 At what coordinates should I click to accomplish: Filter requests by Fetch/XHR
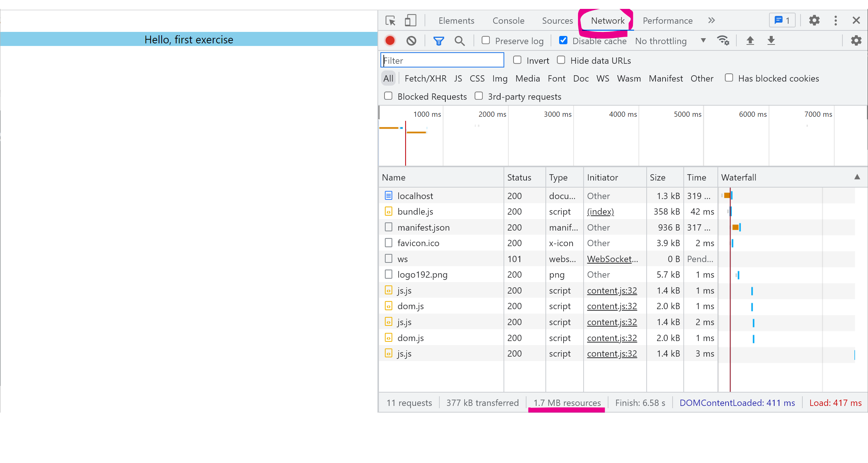(x=425, y=79)
